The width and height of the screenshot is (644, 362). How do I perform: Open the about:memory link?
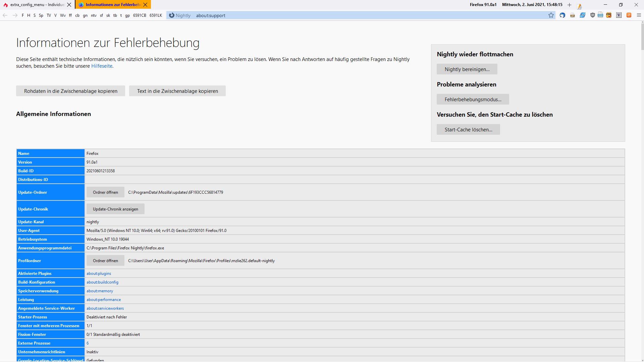tap(100, 291)
